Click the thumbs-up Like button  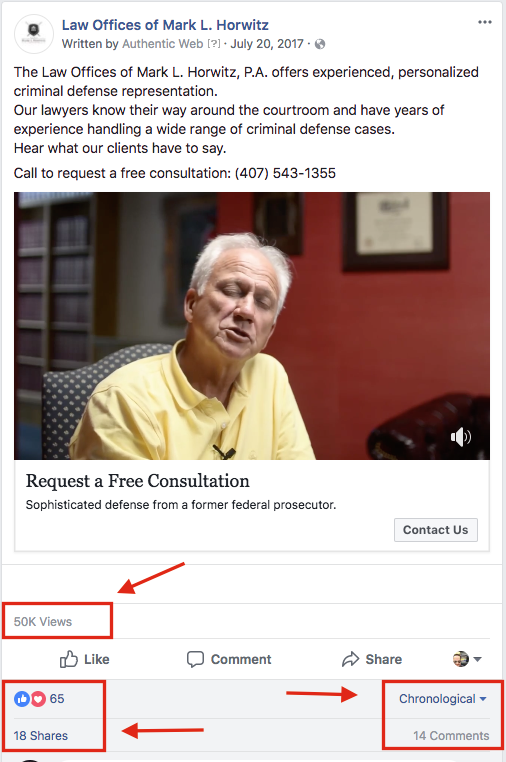click(x=85, y=659)
